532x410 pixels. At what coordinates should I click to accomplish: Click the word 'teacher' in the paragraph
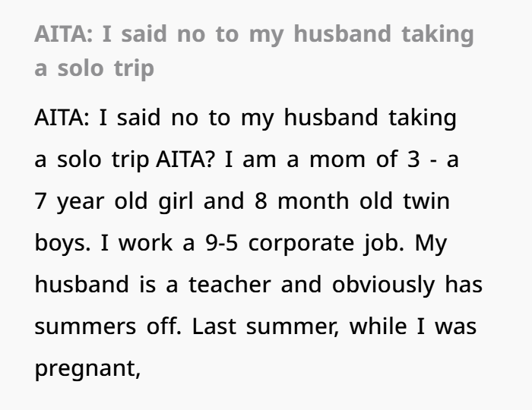coord(230,285)
